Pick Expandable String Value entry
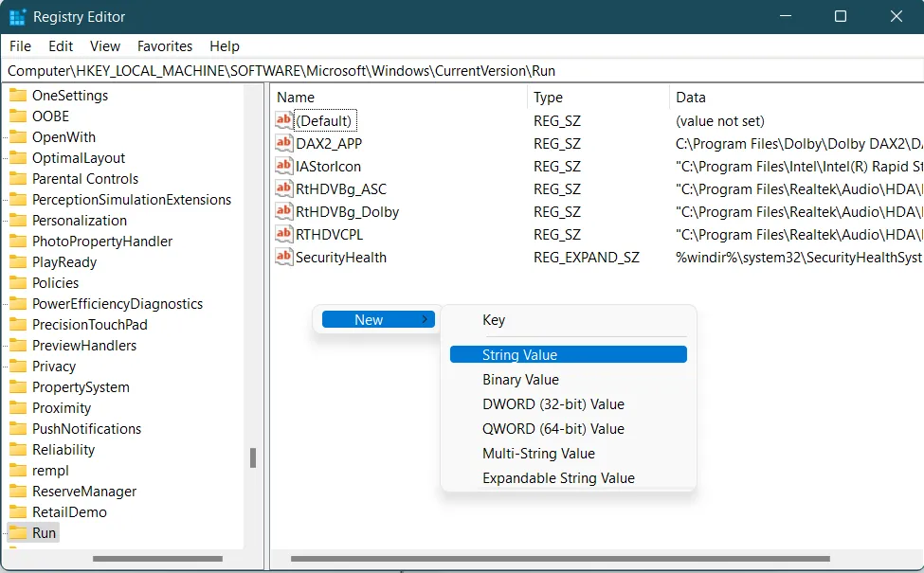This screenshot has height=573, width=924. click(x=558, y=478)
